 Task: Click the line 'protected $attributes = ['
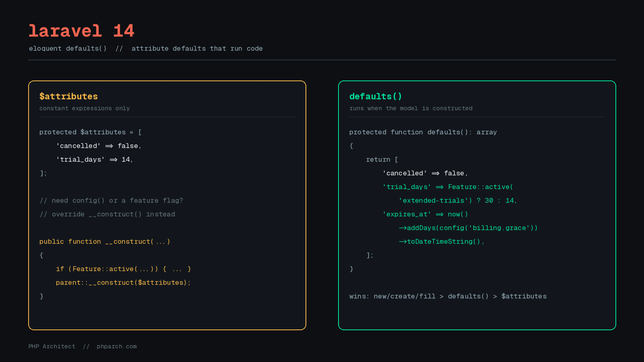91,132
